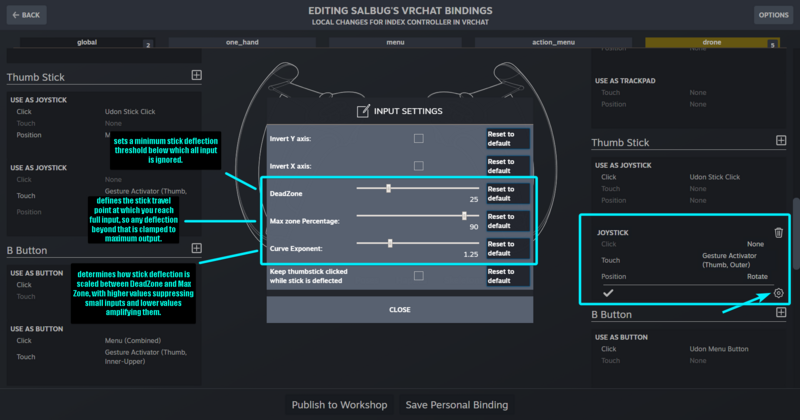Close the Input Settings dialog

tap(399, 310)
